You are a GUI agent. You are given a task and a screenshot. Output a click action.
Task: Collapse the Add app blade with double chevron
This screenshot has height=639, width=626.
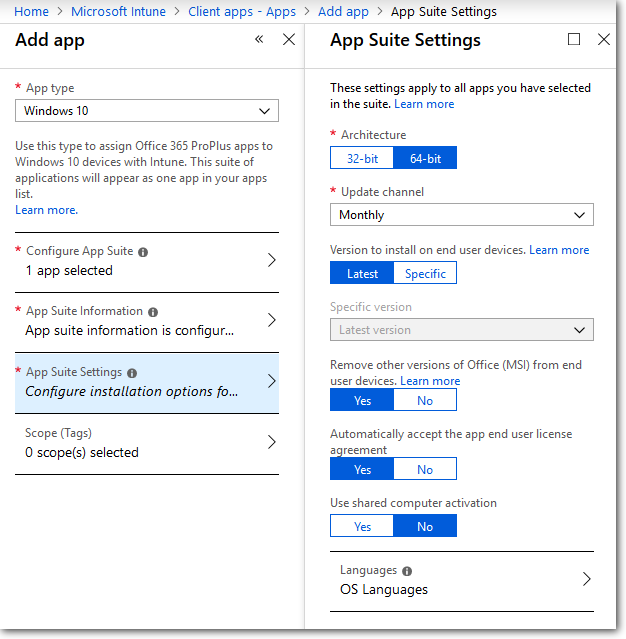259,40
